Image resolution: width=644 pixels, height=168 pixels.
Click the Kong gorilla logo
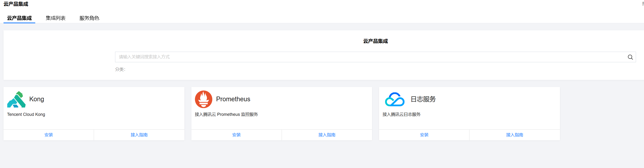click(16, 99)
